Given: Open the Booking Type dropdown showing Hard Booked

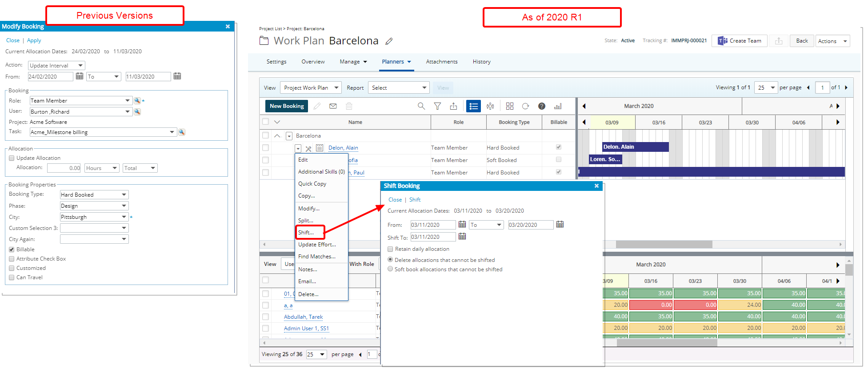Looking at the screenshot, I should tap(94, 194).
